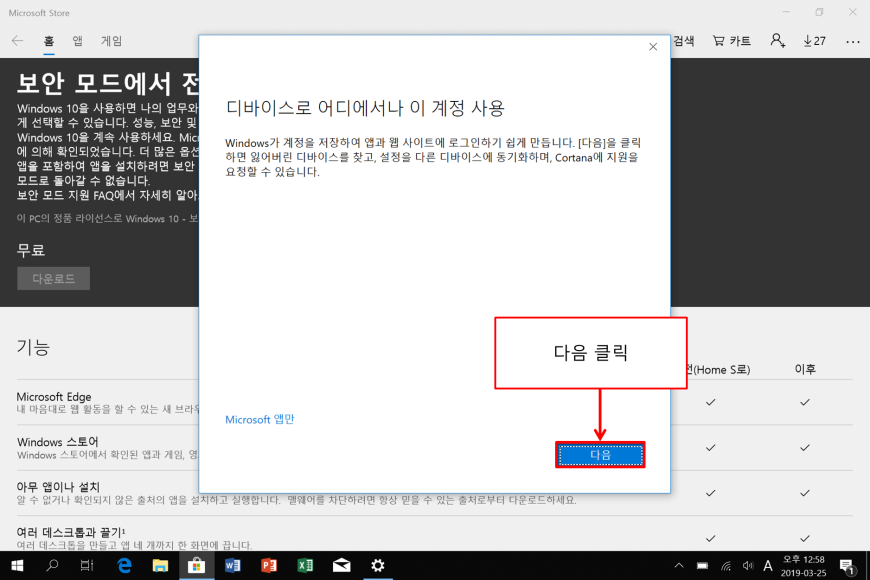Open the Action Center notification icon
870x580 pixels.
click(x=847, y=566)
